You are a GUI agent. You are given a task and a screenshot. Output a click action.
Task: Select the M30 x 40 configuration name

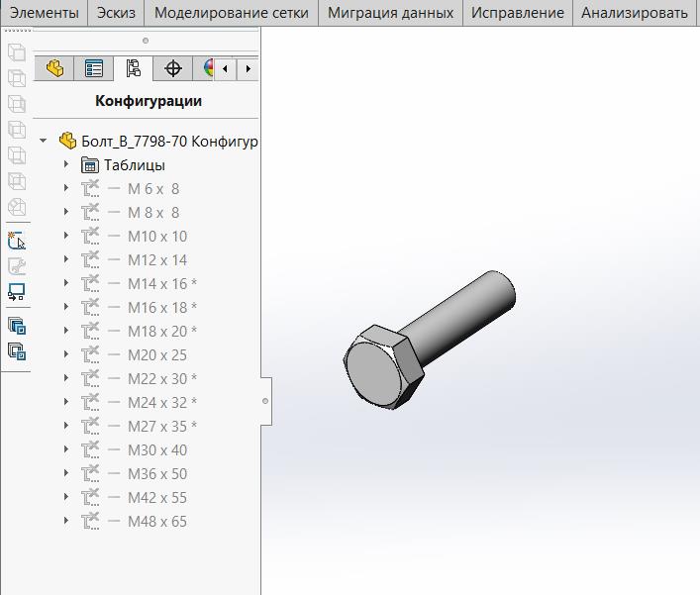157,449
